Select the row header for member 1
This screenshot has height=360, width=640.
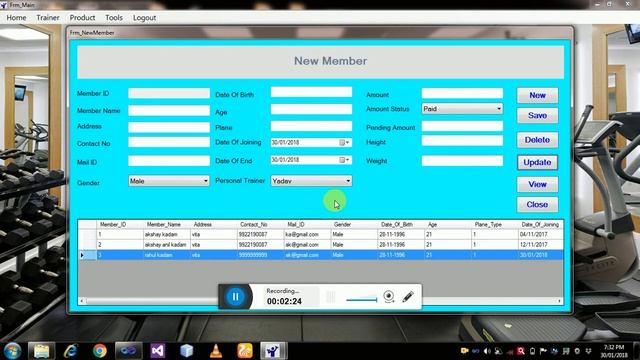87,235
